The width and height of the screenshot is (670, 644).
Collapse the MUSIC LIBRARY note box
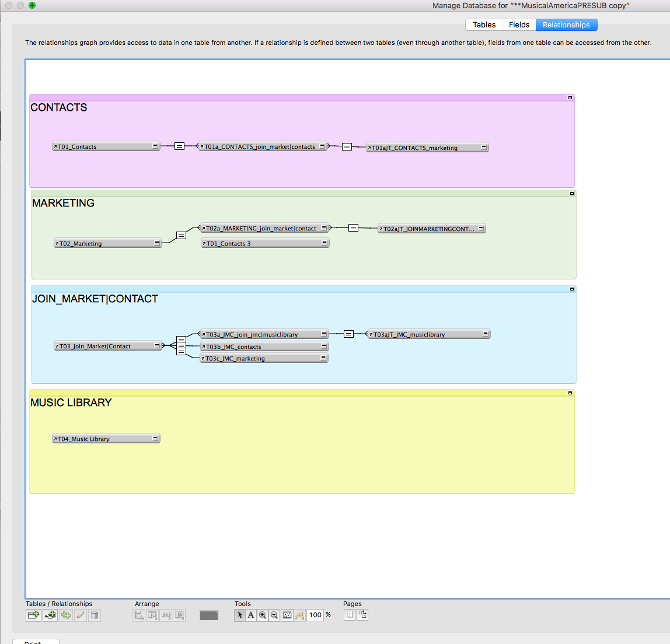[x=570, y=393]
